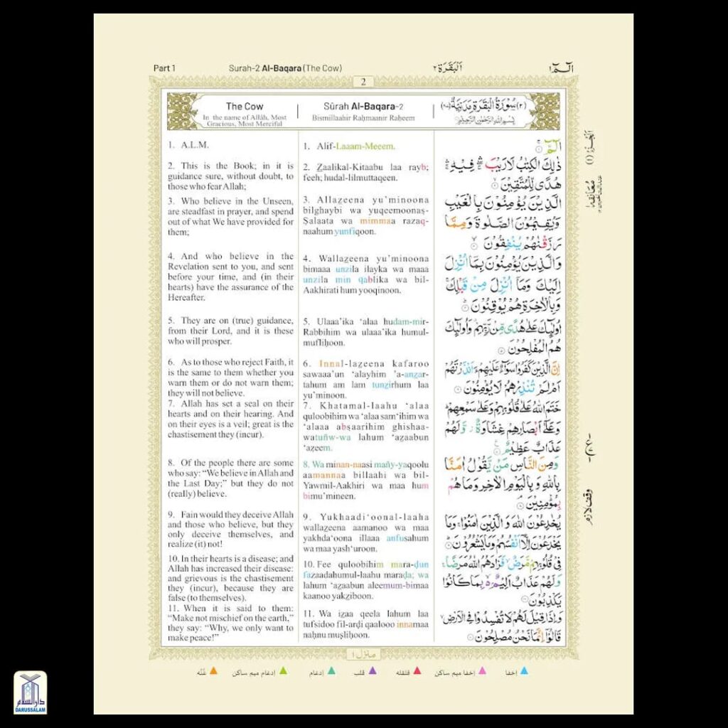Click the page number 2 box

(363, 82)
